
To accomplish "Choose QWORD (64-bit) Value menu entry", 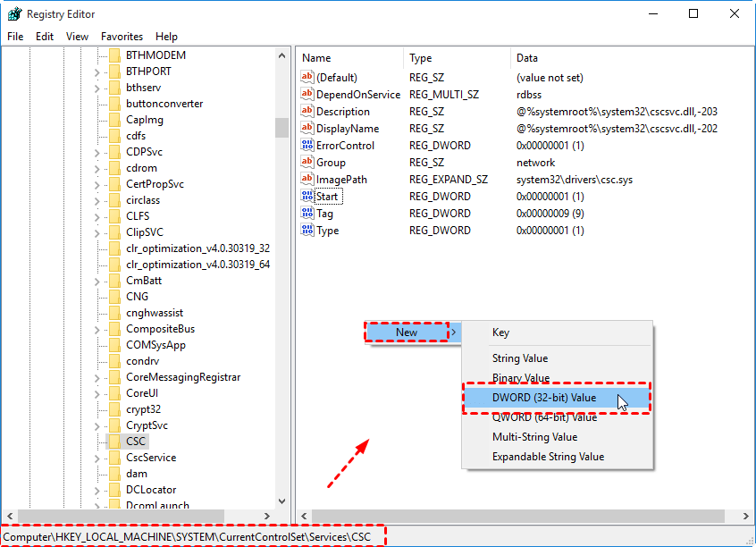I will [x=557, y=417].
